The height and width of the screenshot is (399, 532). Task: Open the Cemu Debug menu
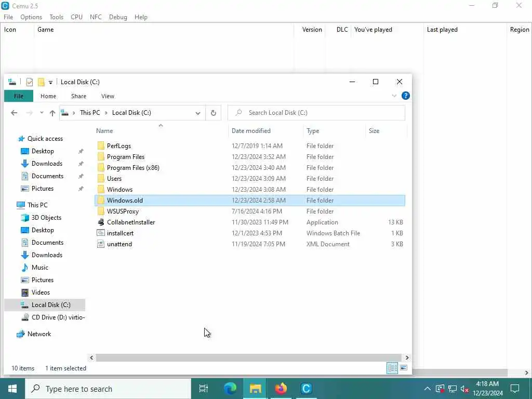pyautogui.click(x=118, y=17)
